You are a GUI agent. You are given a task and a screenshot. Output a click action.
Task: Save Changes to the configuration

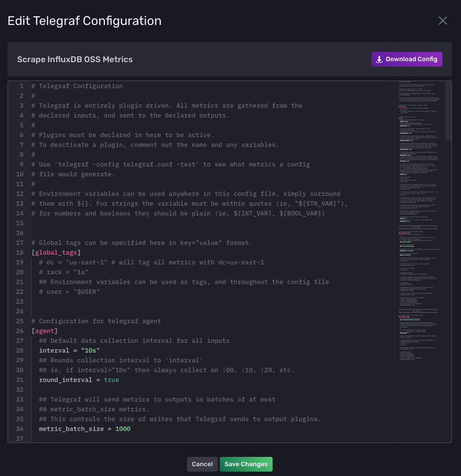point(246,464)
